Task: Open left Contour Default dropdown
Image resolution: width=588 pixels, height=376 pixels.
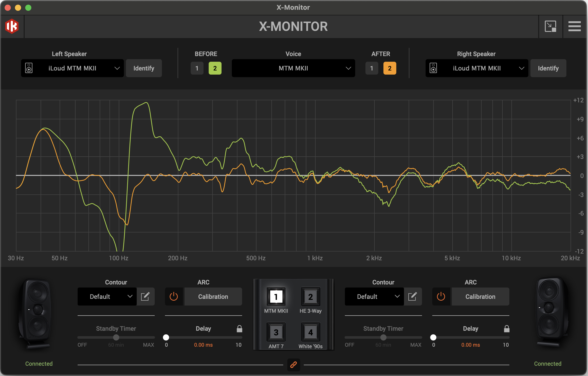Action: pos(107,297)
